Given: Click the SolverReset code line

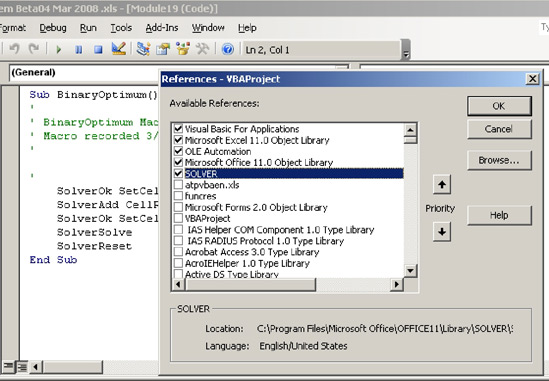Looking at the screenshot, I should tap(95, 246).
